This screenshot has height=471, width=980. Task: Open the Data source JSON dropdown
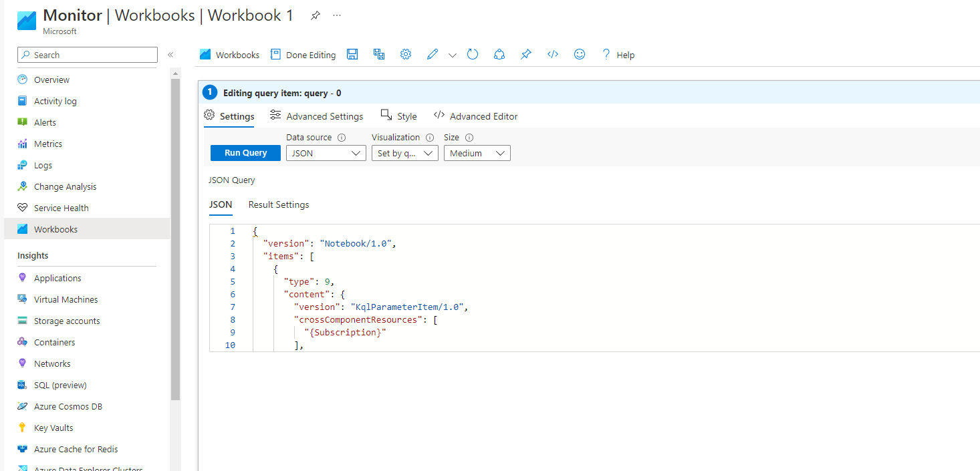coord(326,153)
